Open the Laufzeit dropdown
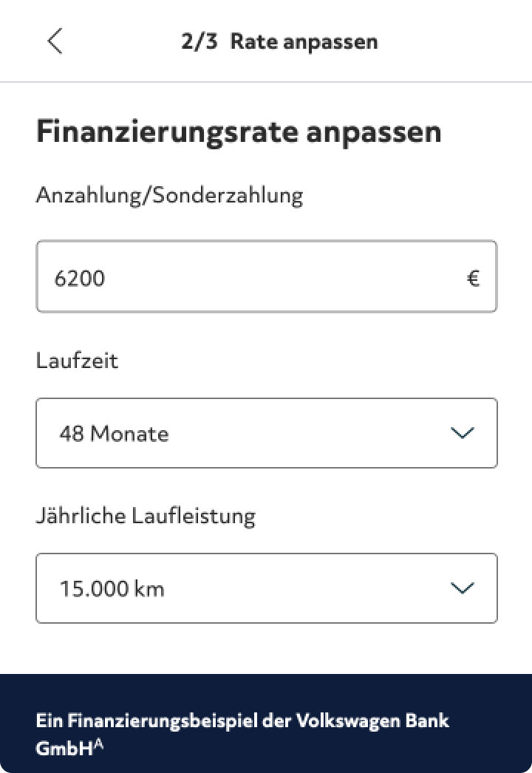Image resolution: width=532 pixels, height=773 pixels. point(266,433)
